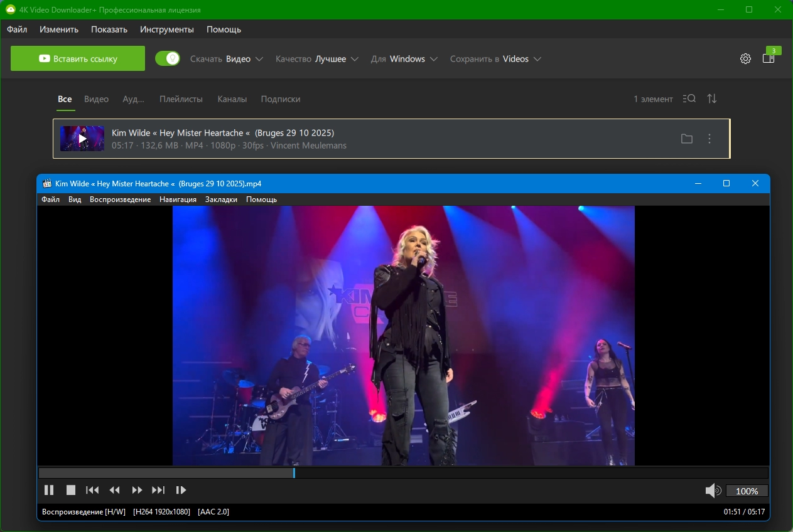Open the search and filter list icon
793x532 pixels.
point(689,99)
